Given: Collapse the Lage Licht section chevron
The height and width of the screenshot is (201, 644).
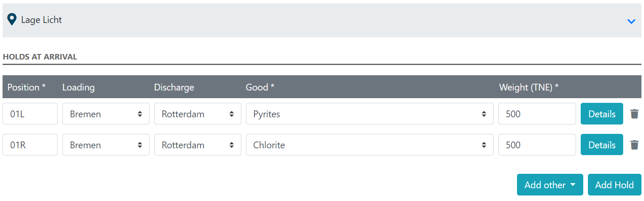Looking at the screenshot, I should [631, 21].
